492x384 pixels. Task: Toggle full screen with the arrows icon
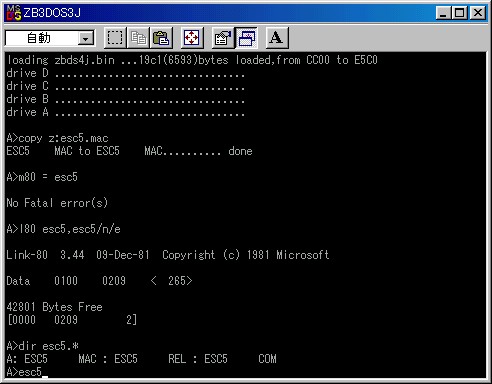(192, 38)
